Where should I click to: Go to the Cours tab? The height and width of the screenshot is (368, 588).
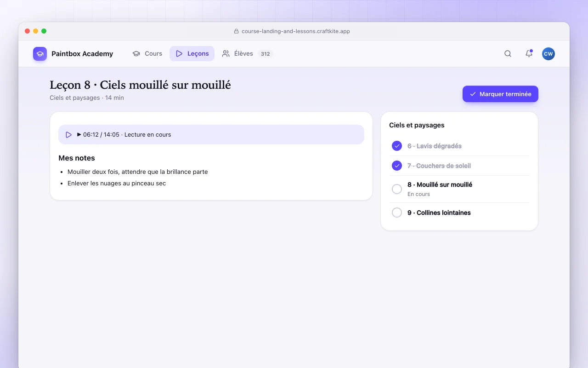[147, 54]
